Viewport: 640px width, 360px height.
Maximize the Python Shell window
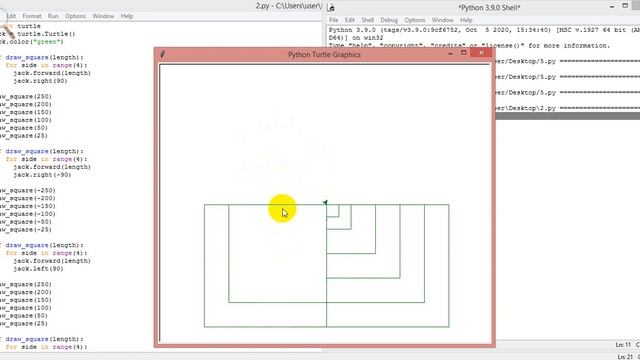(625, 6)
